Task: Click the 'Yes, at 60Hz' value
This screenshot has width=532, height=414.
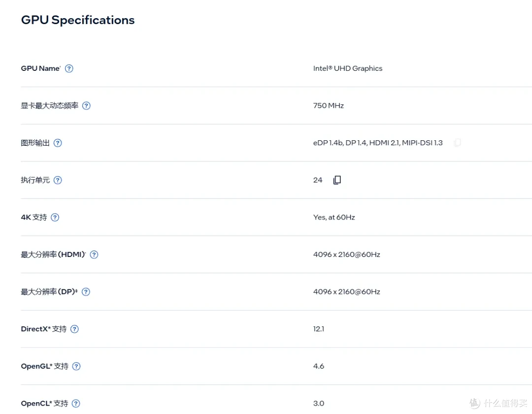Action: (334, 218)
